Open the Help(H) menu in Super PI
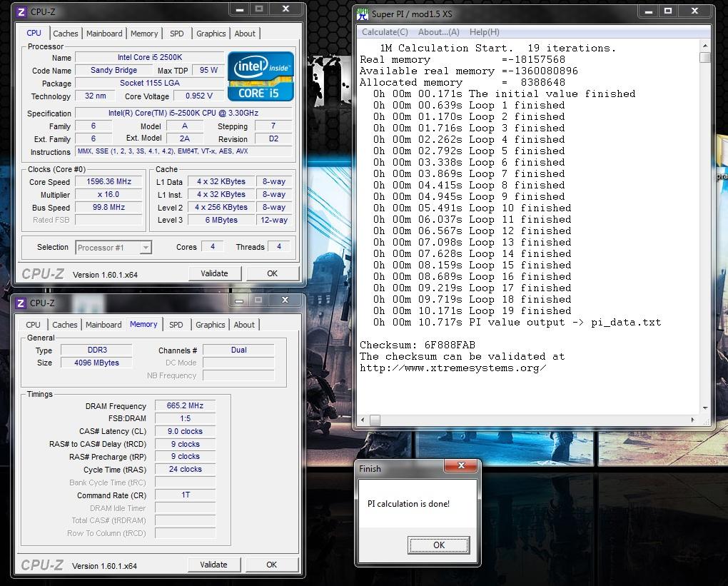728x586 pixels. (484, 32)
